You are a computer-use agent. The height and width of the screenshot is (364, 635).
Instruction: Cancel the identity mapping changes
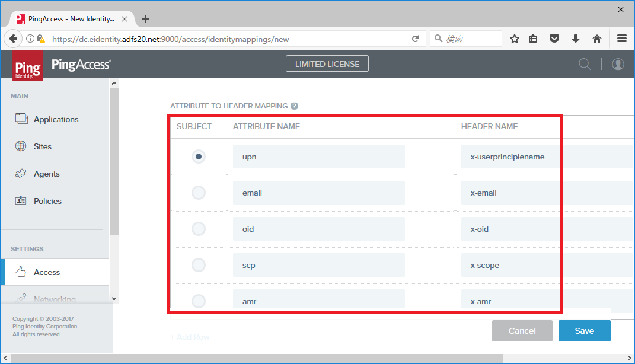coord(522,331)
